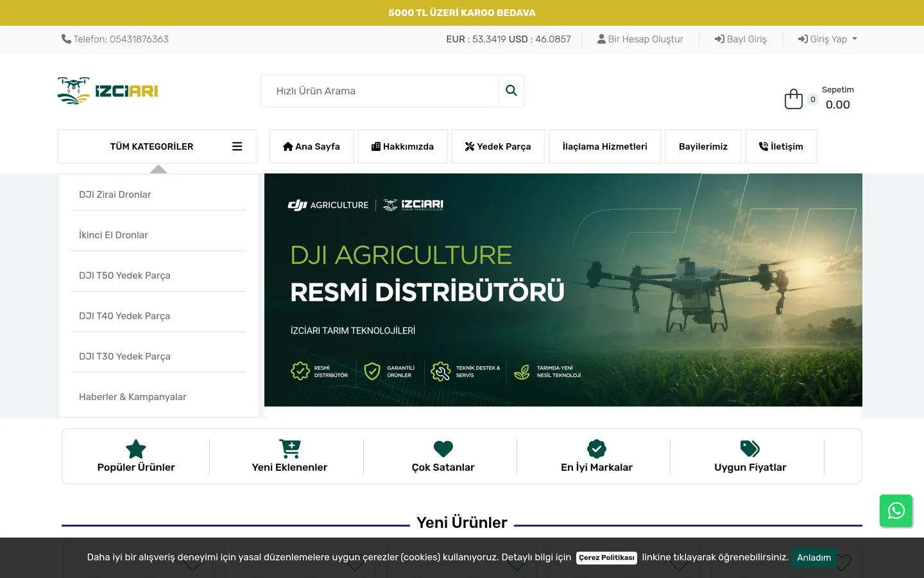This screenshot has height=578, width=924.
Task: Click the 5000 TL ÜZERİ KARGO BEDAVA banner
Action: coord(462,13)
